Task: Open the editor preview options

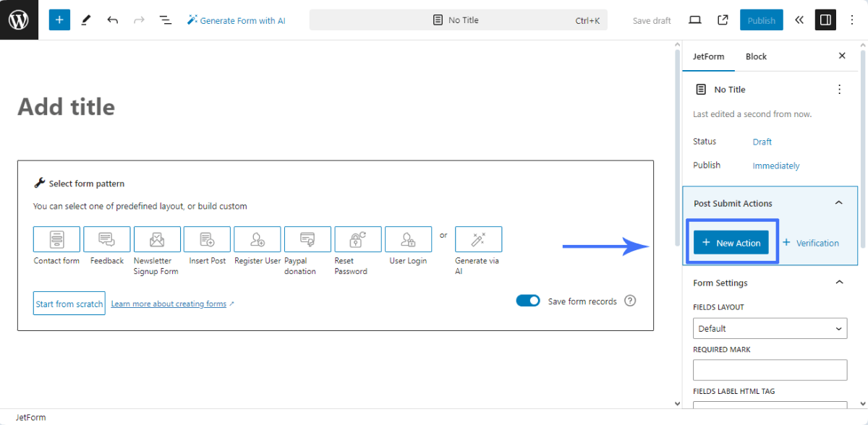Action: tap(694, 20)
